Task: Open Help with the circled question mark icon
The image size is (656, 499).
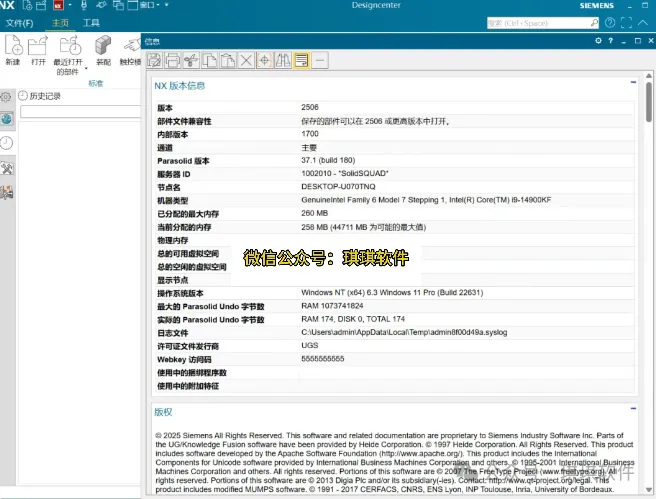Action: [x=610, y=23]
